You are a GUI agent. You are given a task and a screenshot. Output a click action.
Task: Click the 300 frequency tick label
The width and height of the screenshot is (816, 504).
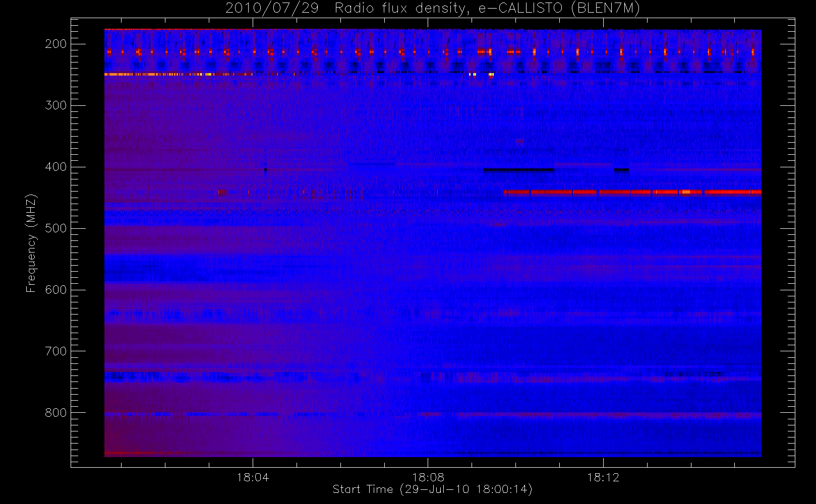(55, 105)
